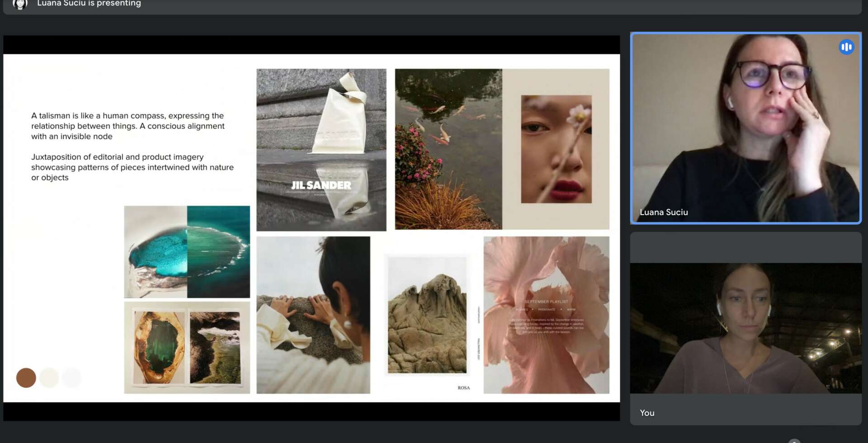Click the presenter avatar in the top banner

tap(20, 4)
